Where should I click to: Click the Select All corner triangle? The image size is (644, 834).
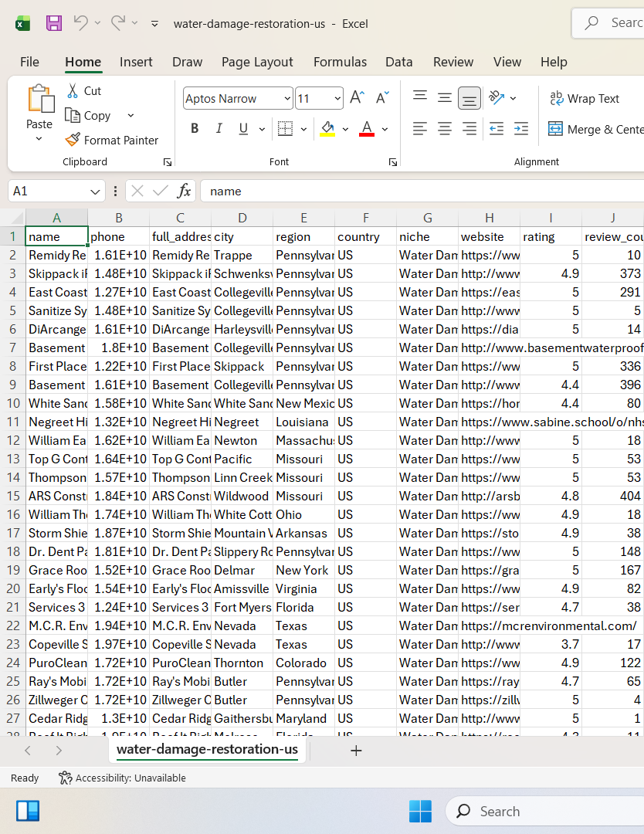[17, 218]
